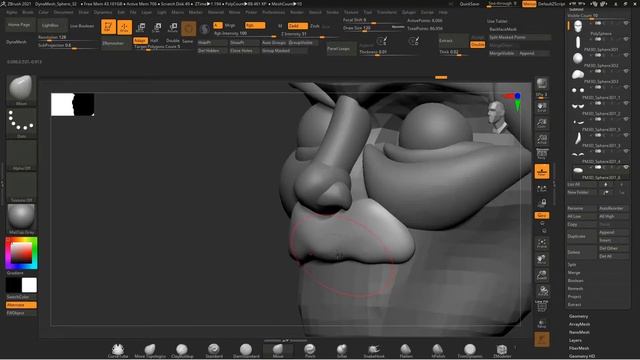Click the Move view icon on right shelf
The height and width of the screenshot is (360, 640).
coord(542,259)
